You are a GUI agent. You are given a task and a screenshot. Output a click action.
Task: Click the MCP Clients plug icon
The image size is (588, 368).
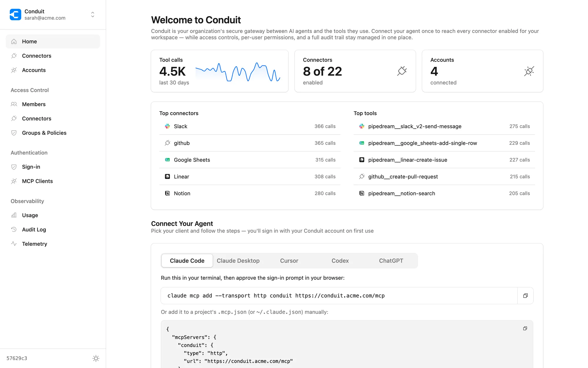pos(14,181)
